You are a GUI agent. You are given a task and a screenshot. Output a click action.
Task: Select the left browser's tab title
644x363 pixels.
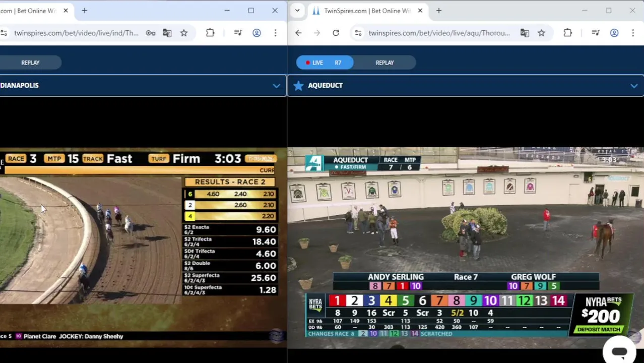(28, 11)
